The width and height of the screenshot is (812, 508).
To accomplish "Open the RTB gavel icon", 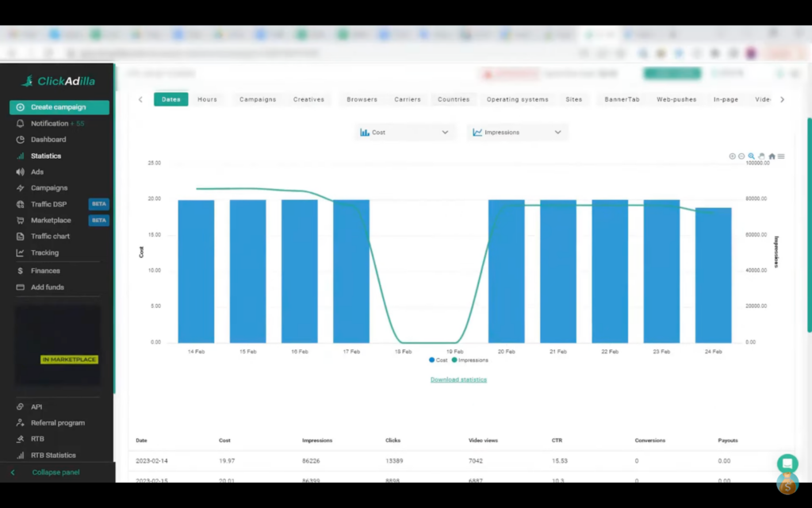I will click(x=20, y=439).
